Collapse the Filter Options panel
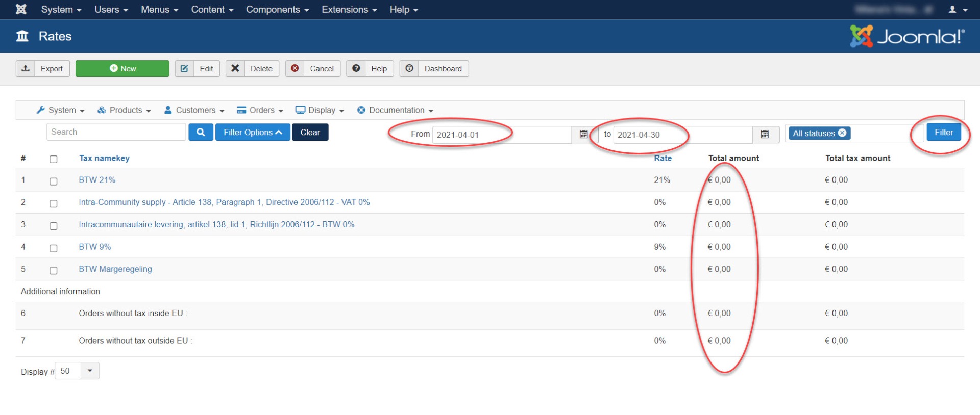 click(253, 132)
